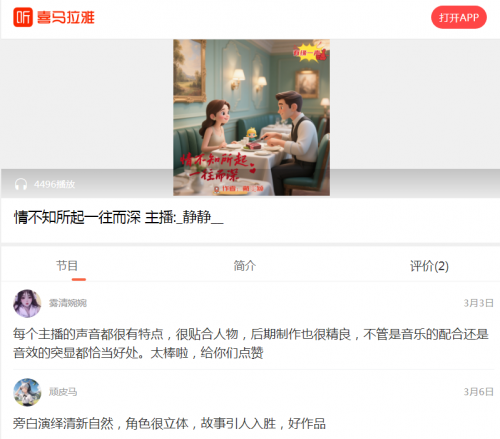
Task: Click the 3月6日 review date
Action: click(x=478, y=392)
